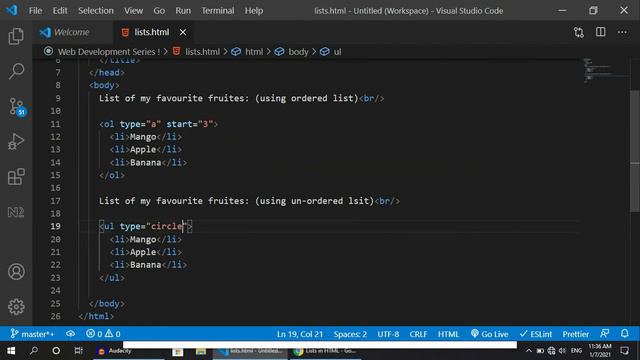Open the notifications bell icon
Viewport: 640px width, 360px height.
[624, 333]
